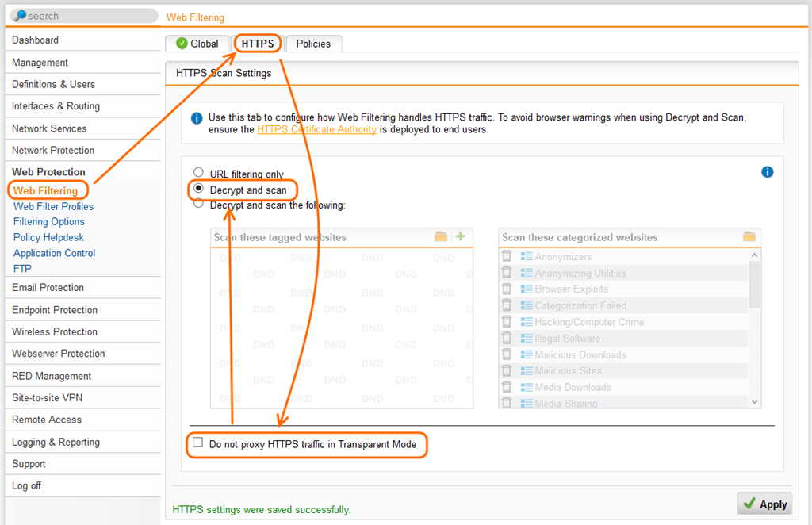Click the green plus icon to add tagged website
Image resolution: width=812 pixels, height=525 pixels.
[461, 236]
